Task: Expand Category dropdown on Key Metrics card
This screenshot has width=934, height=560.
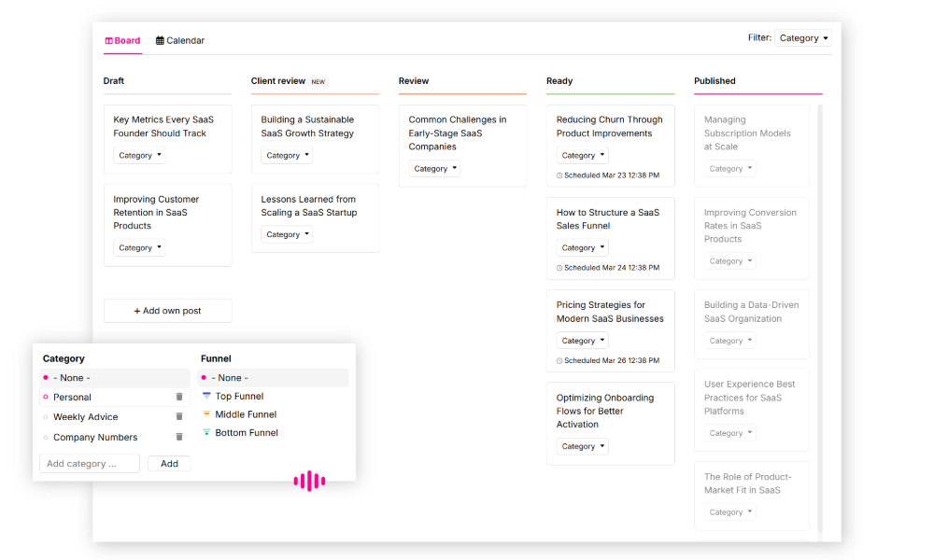Action: click(x=139, y=156)
